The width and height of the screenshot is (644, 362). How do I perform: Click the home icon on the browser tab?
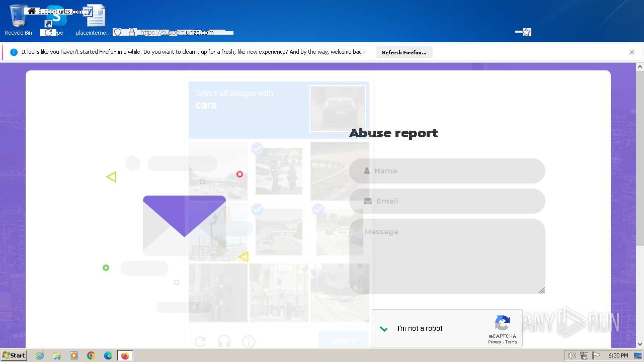coord(32,11)
